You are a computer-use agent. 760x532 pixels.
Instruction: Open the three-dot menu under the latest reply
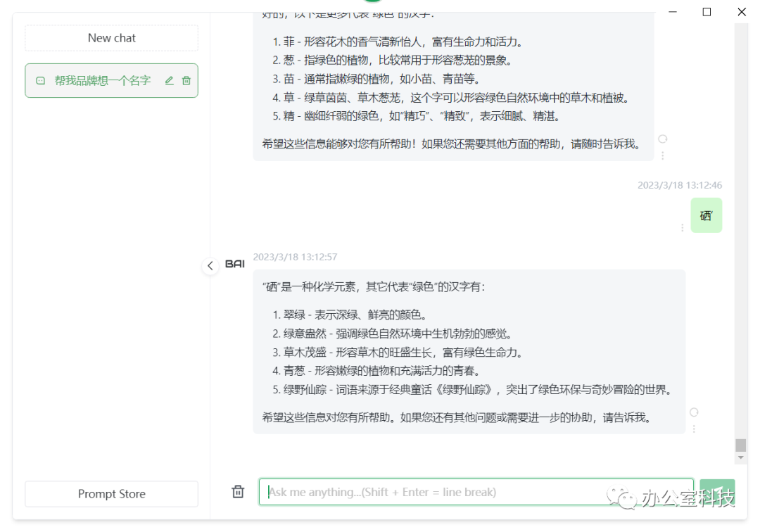[x=695, y=427]
